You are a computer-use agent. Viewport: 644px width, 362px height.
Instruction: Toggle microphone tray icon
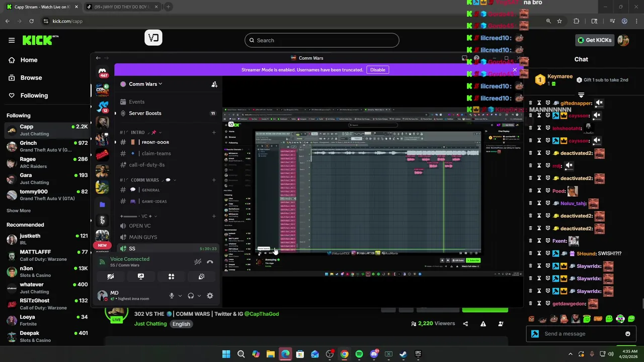592,354
